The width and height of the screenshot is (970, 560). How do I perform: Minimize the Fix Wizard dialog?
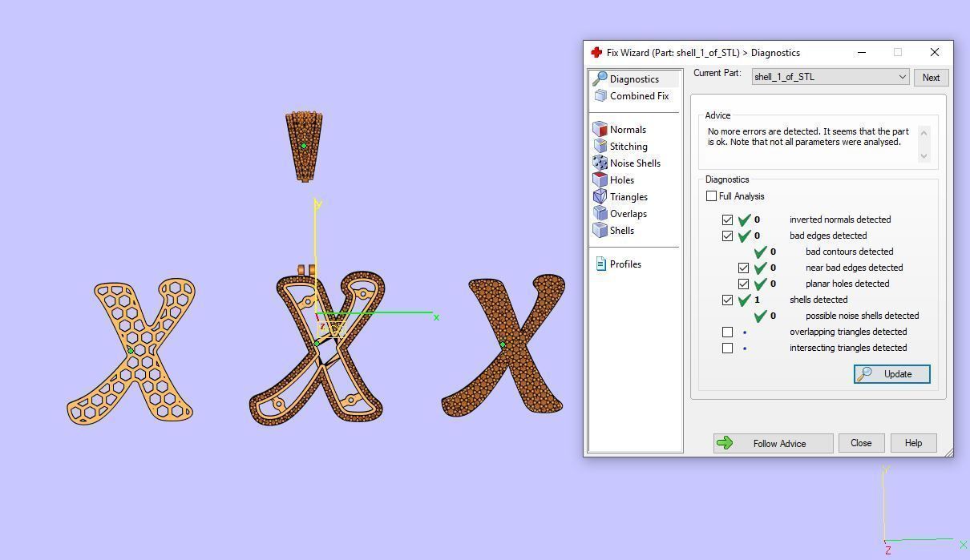862,52
